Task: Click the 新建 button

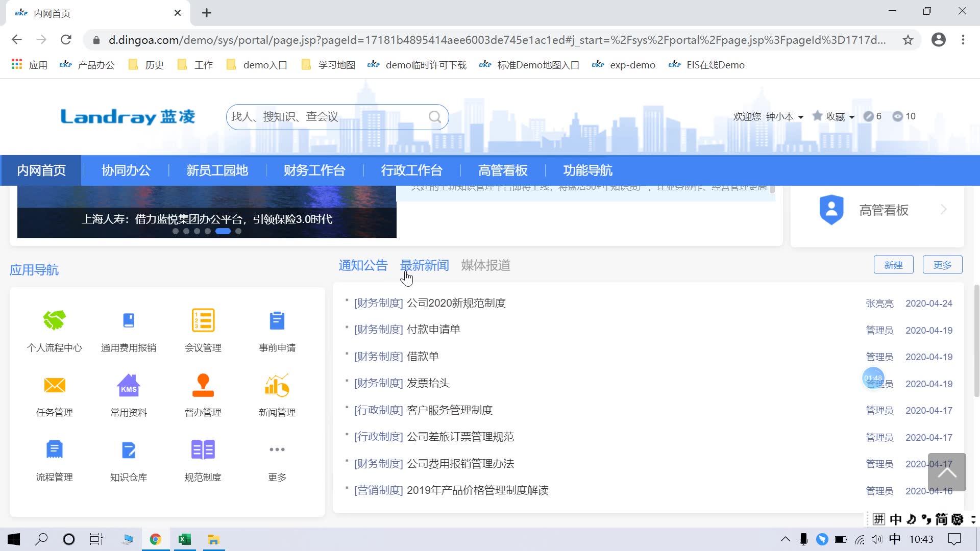Action: click(x=893, y=265)
